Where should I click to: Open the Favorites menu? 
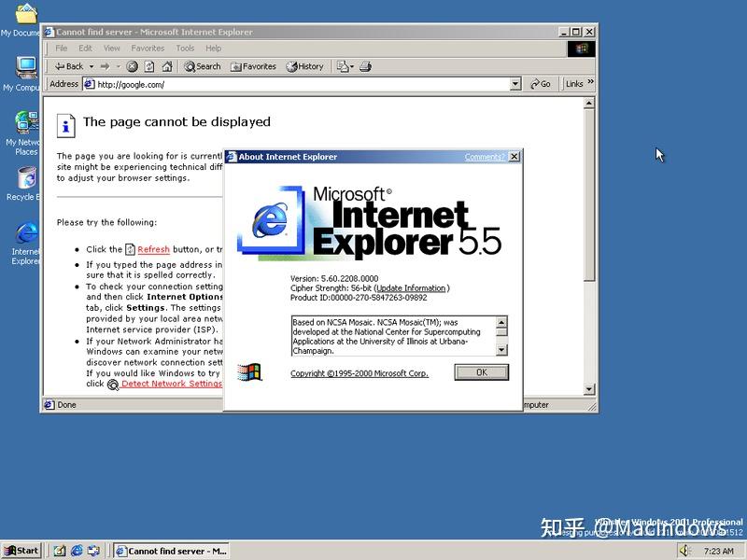tap(148, 48)
